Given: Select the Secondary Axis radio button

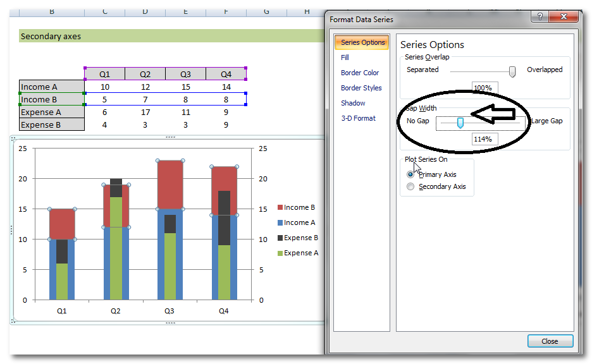Looking at the screenshot, I should (x=411, y=186).
